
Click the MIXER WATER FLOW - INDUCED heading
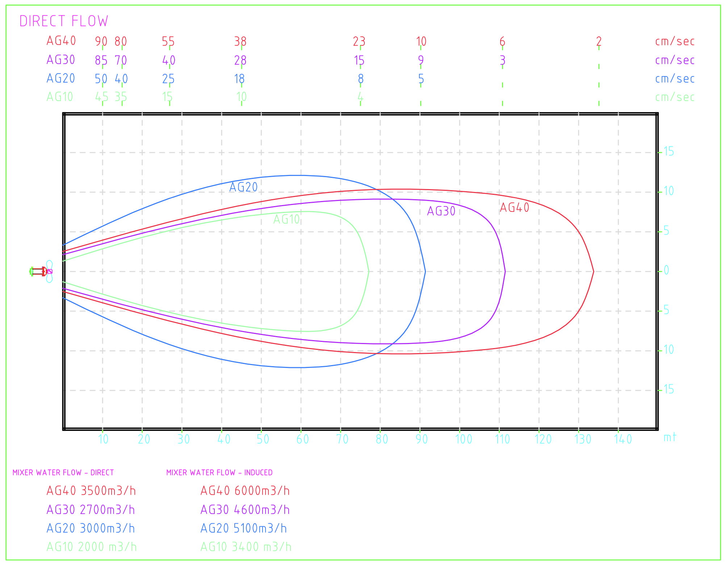click(x=219, y=473)
